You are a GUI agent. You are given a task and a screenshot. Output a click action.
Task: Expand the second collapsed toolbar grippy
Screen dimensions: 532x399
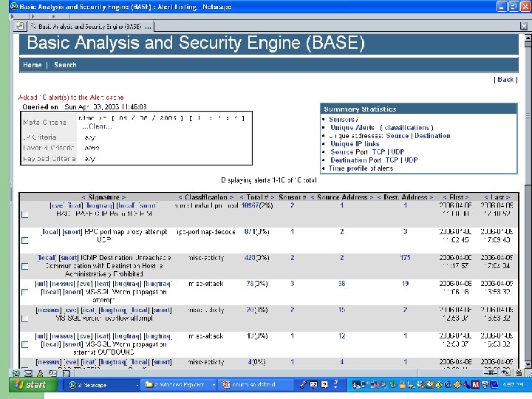point(33,16)
